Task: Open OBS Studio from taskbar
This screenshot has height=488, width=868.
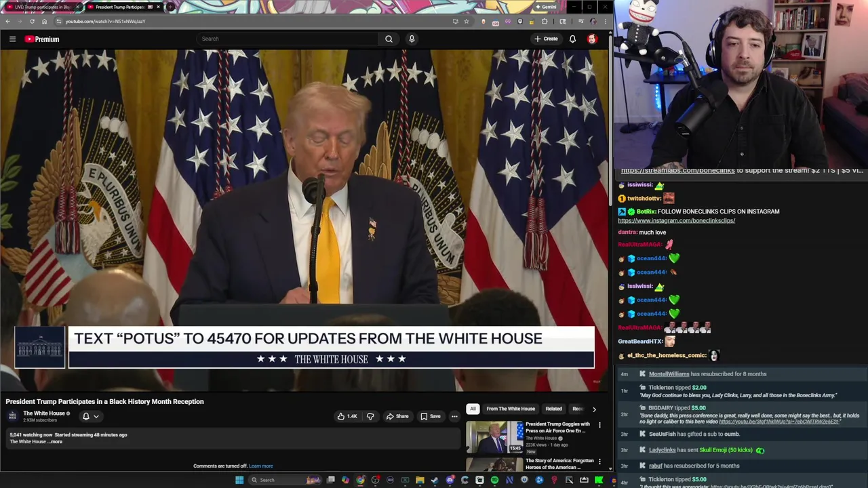Action: coord(375,480)
